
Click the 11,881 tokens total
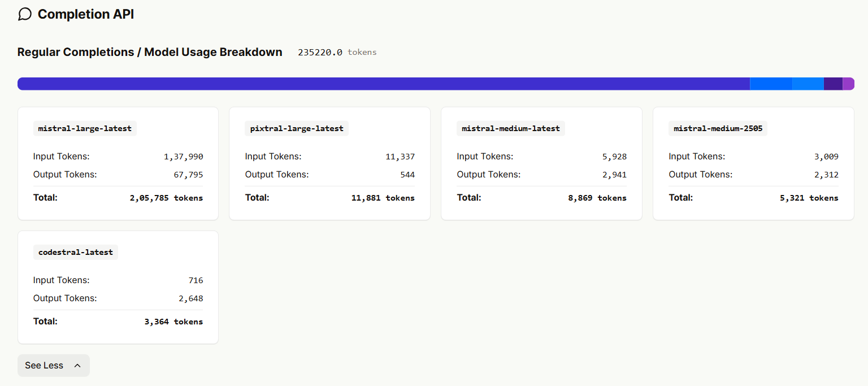click(x=383, y=198)
